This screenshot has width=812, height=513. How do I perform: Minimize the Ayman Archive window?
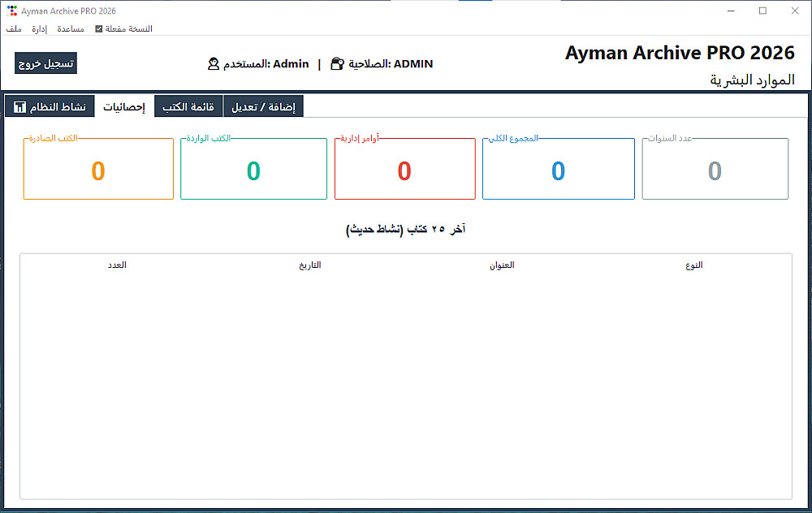tap(732, 11)
